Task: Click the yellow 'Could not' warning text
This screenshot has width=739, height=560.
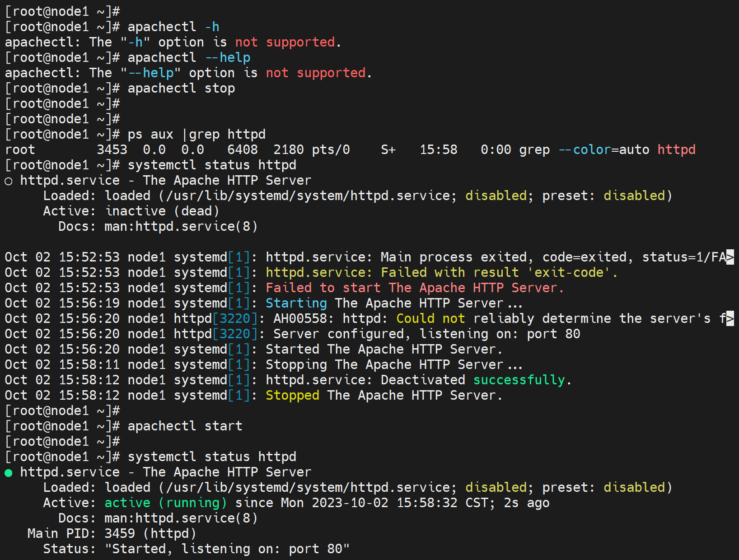Action: tap(430, 319)
